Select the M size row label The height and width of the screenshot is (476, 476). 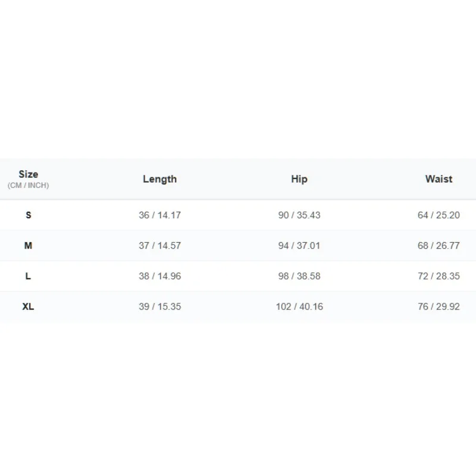28,245
